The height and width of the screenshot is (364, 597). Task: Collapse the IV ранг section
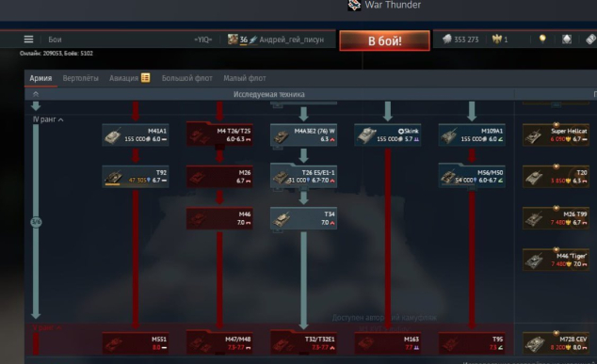61,119
